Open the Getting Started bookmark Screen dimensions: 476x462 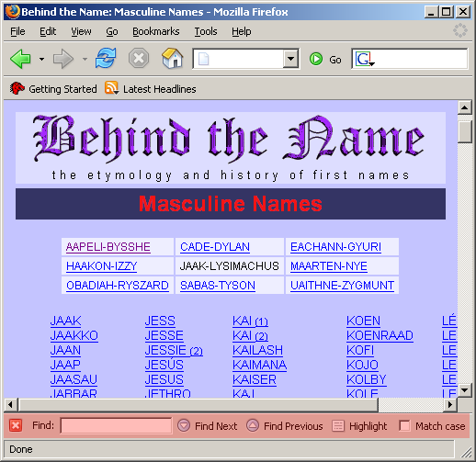(x=53, y=89)
